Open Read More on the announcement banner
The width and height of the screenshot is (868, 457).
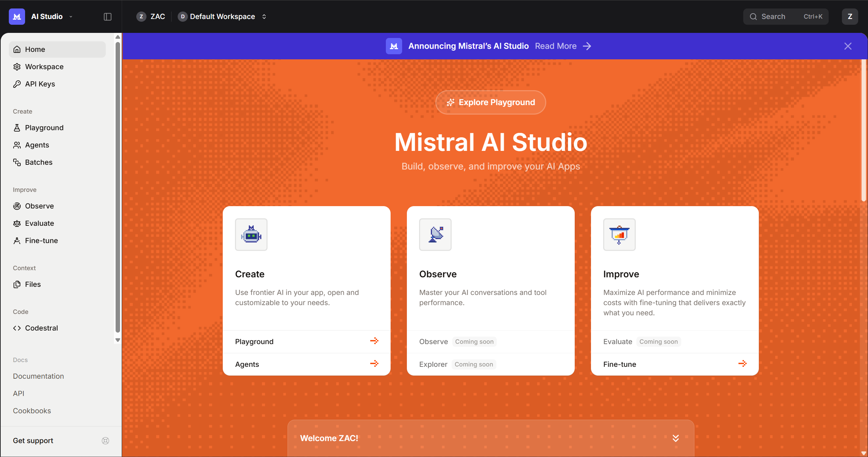click(556, 46)
